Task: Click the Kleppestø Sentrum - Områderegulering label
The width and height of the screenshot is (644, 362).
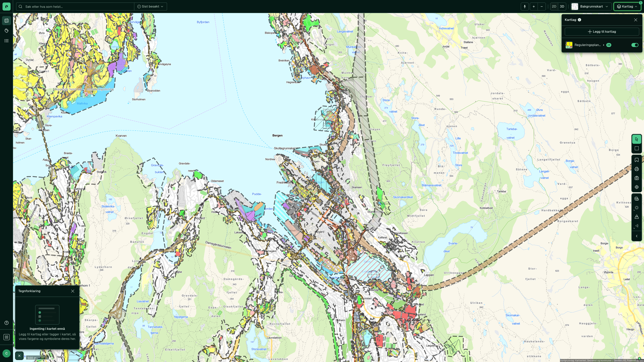Action: coord(83,89)
